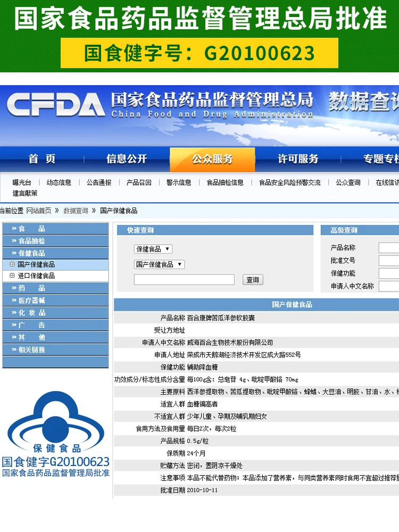
Task: Expand the 广 告 sidebar category
Action: [x=55, y=325]
